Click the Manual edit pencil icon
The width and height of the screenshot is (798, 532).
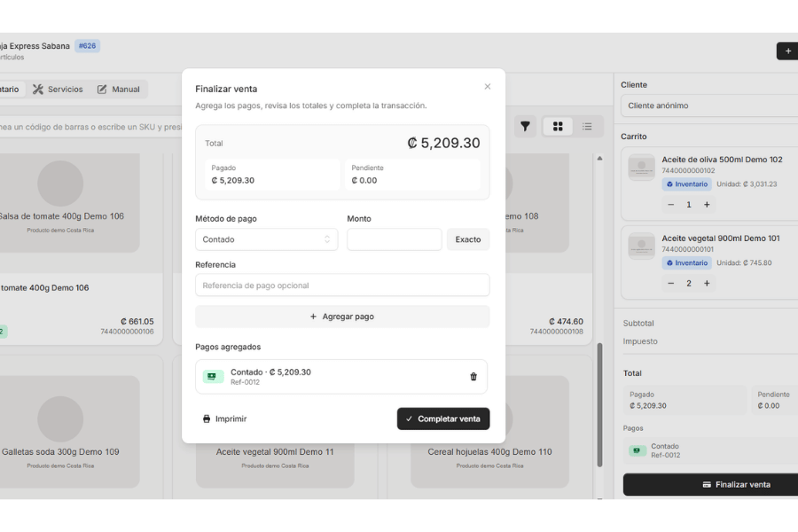102,89
